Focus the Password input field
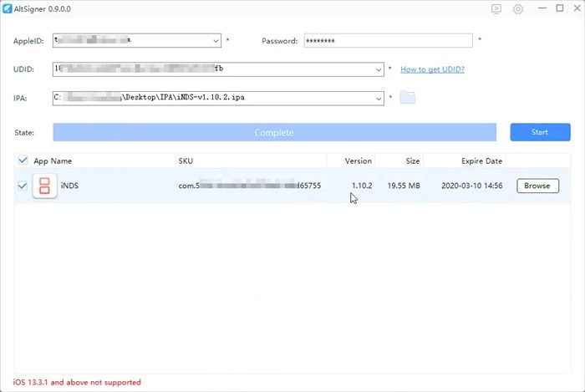The height and width of the screenshot is (392, 585). (x=388, y=41)
